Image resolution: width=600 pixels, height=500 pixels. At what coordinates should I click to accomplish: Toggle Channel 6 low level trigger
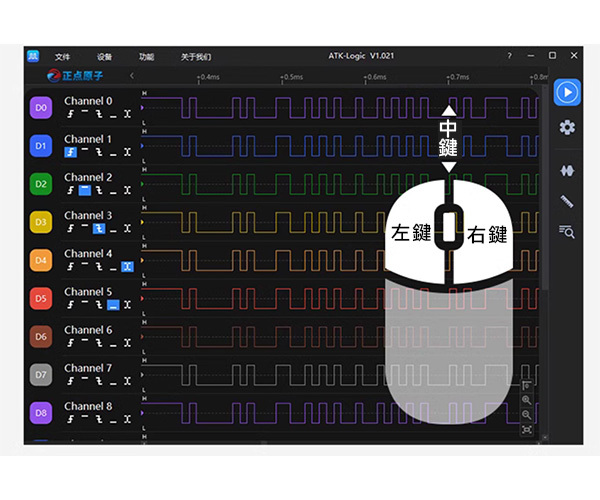click(113, 343)
